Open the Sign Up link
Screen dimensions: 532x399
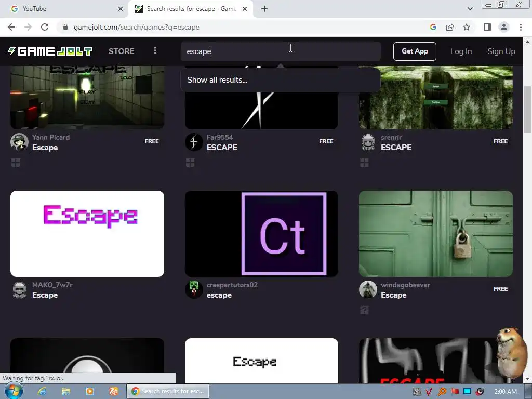pos(501,51)
